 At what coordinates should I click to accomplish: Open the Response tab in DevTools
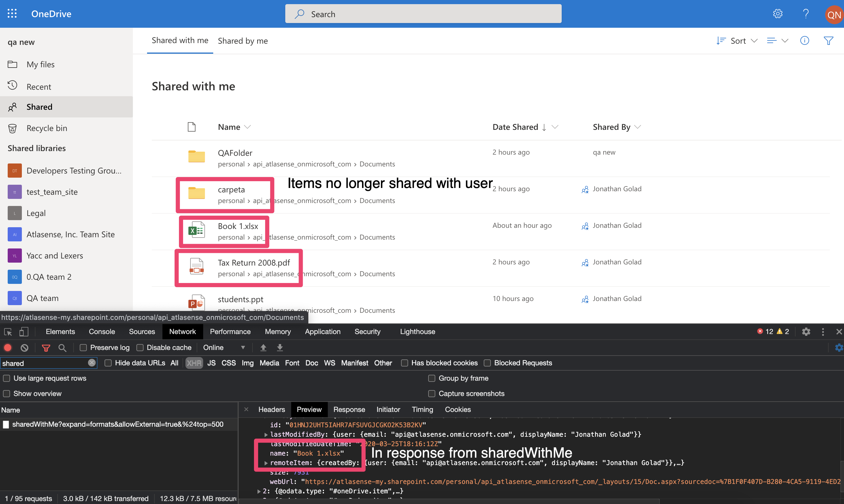click(x=349, y=409)
